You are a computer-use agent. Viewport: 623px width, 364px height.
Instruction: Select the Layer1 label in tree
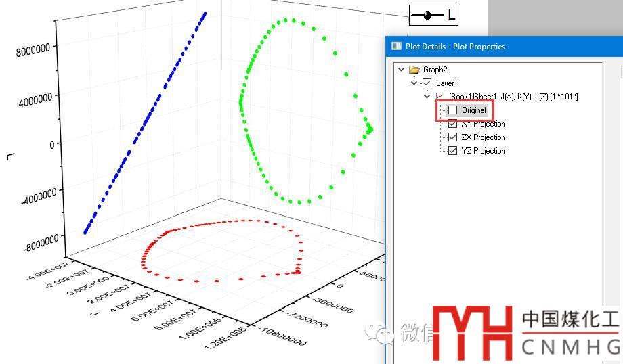[x=446, y=83]
